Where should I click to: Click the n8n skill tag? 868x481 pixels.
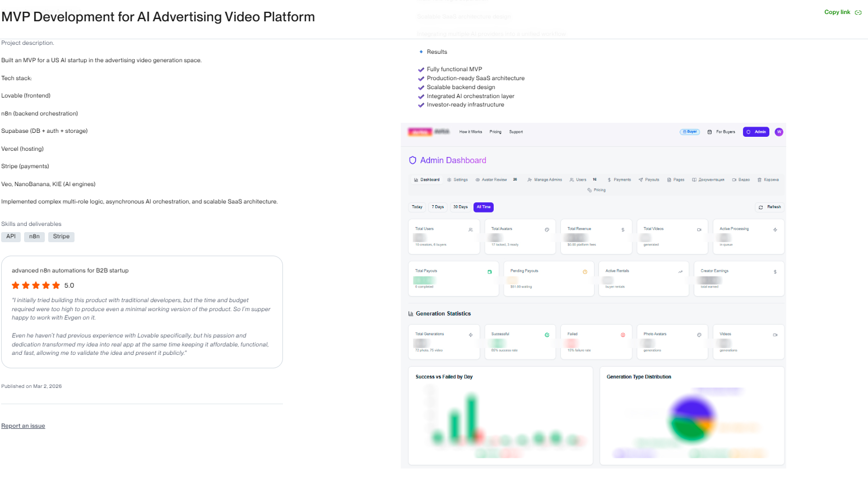pyautogui.click(x=34, y=237)
